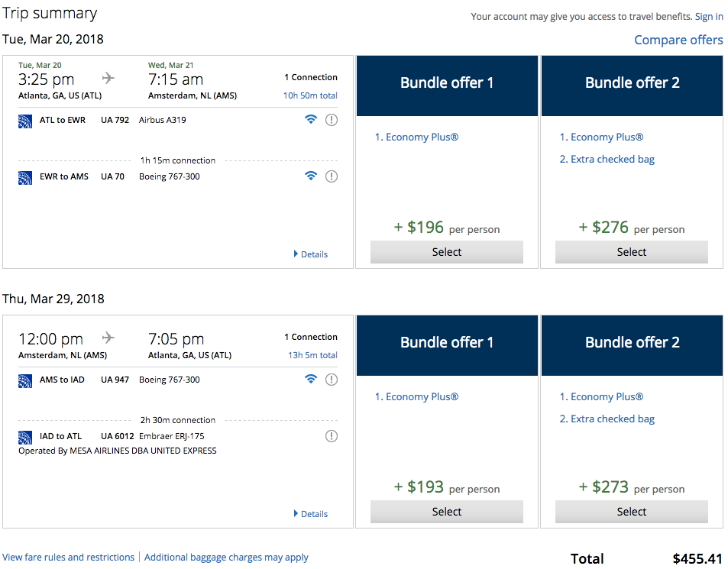Click airplane icon next to 12:00 pm departure

pyautogui.click(x=108, y=338)
